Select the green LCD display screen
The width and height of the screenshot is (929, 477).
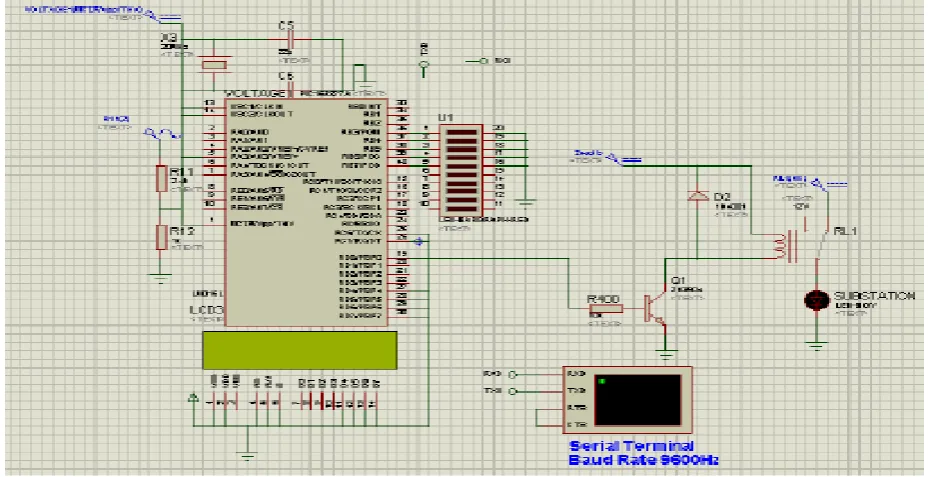point(300,350)
